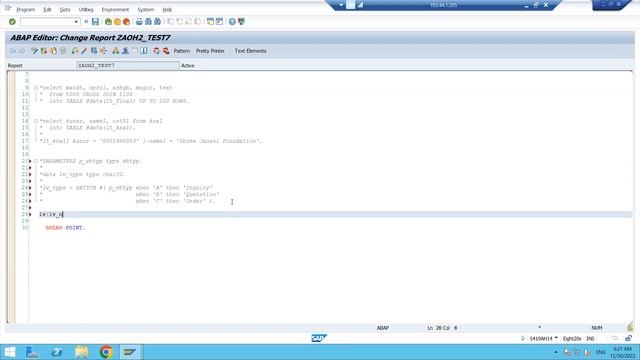Click the 'Ln 28 Col 8' status text
Image resolution: width=640 pixels, height=360 pixels.
pyautogui.click(x=442, y=328)
